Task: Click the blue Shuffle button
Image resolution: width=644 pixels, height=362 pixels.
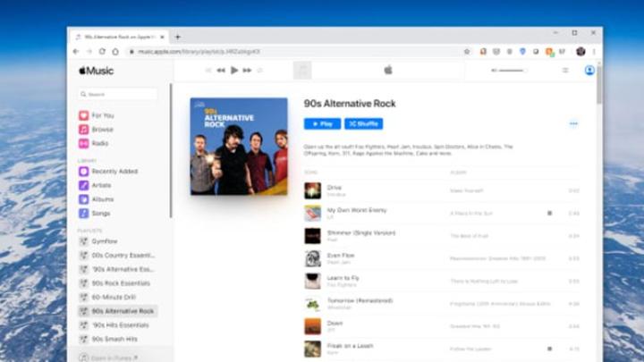Action: tap(363, 123)
